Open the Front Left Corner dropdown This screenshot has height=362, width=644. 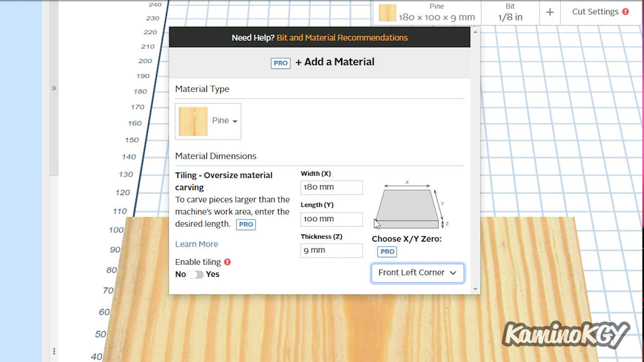(418, 273)
